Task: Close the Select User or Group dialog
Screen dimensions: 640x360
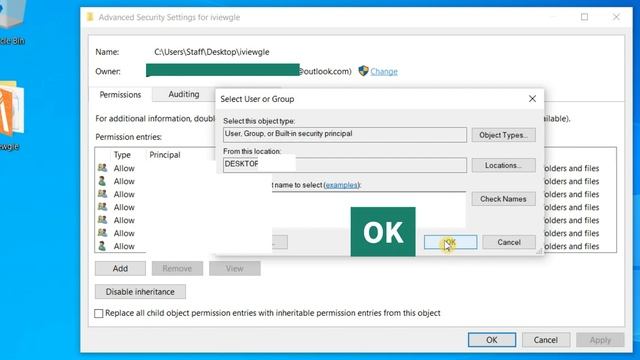Action: tap(532, 99)
